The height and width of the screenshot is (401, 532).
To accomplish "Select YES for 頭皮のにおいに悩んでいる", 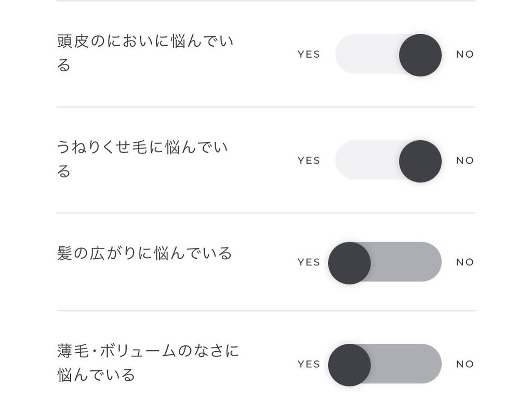I will [309, 55].
